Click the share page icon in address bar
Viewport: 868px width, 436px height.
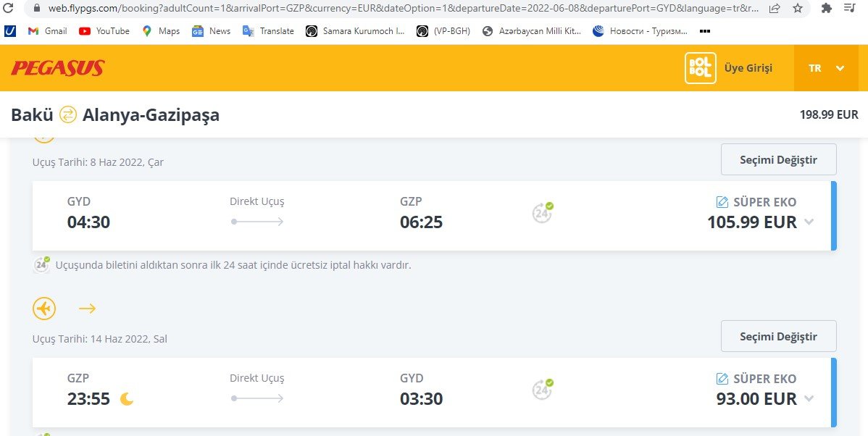pos(775,8)
